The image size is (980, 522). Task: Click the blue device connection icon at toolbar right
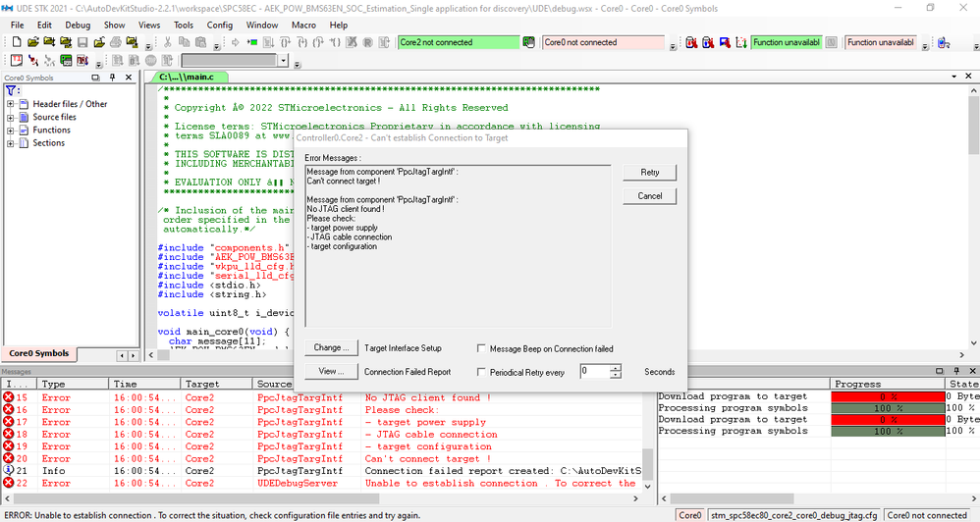[x=944, y=42]
